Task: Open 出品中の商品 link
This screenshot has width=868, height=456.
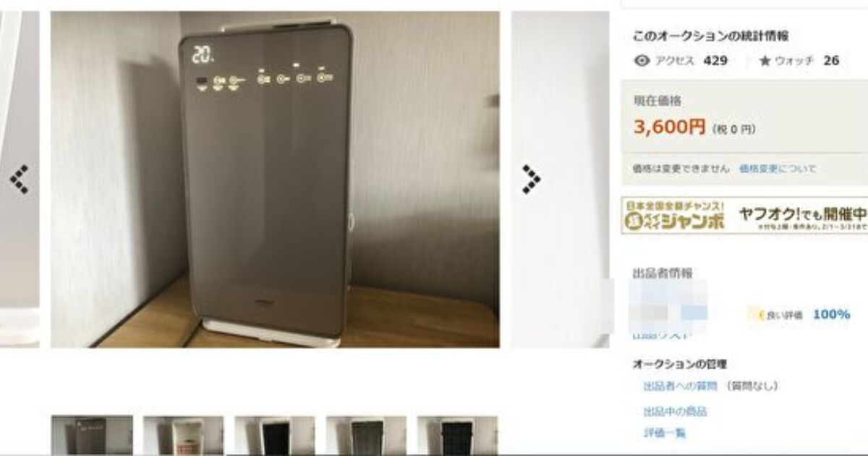Action: point(675,412)
